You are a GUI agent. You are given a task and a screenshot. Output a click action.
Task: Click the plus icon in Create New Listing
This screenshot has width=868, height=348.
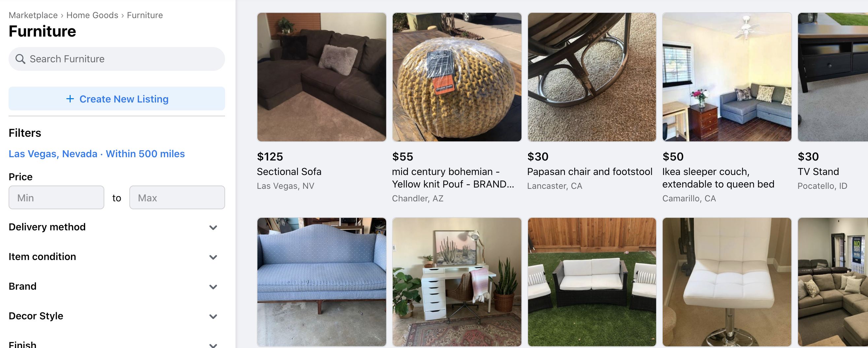[x=70, y=99]
